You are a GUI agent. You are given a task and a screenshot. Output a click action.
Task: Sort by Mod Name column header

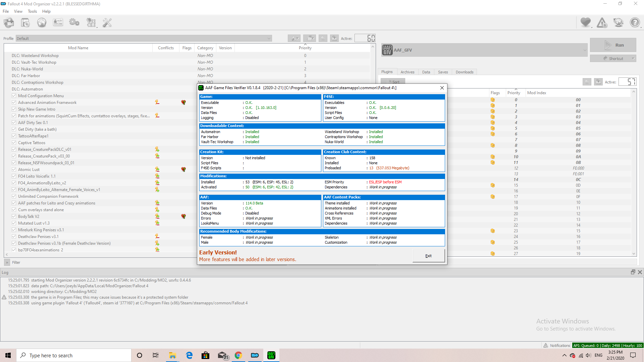(x=78, y=48)
